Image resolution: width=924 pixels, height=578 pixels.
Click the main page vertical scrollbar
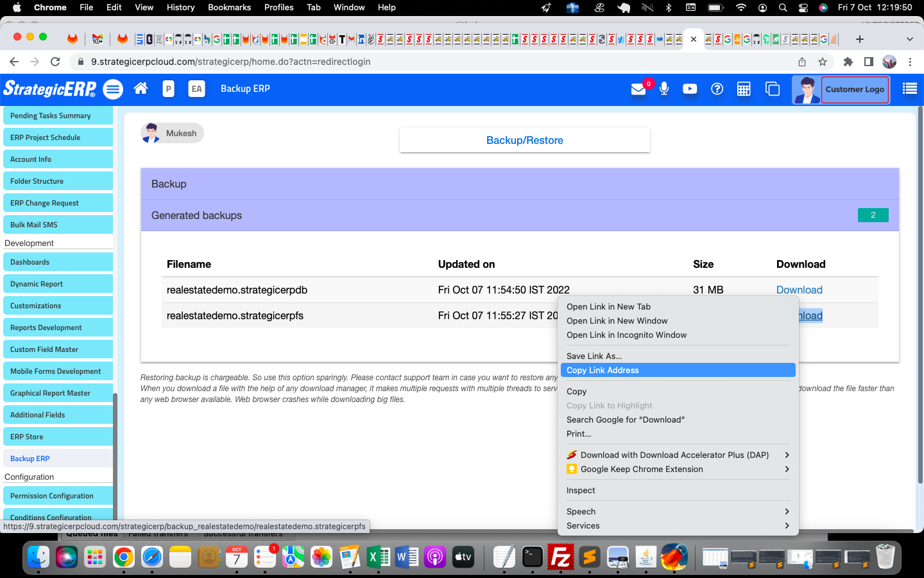(920, 295)
